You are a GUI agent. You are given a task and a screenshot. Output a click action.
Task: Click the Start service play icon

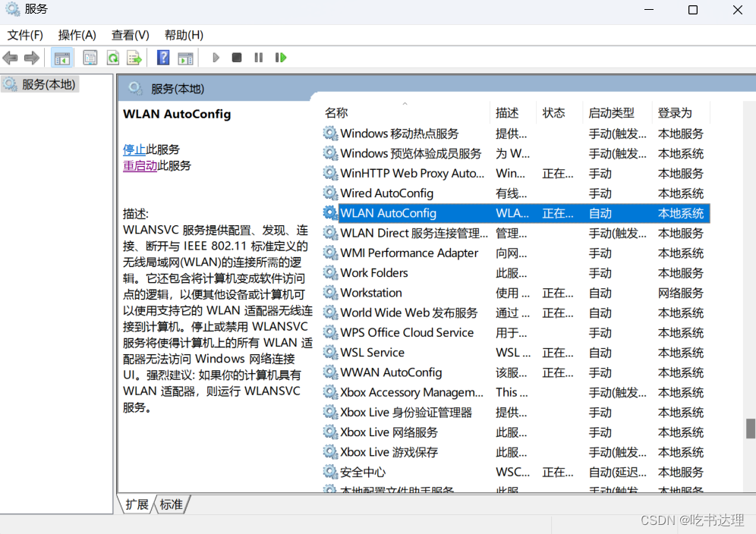click(x=216, y=58)
